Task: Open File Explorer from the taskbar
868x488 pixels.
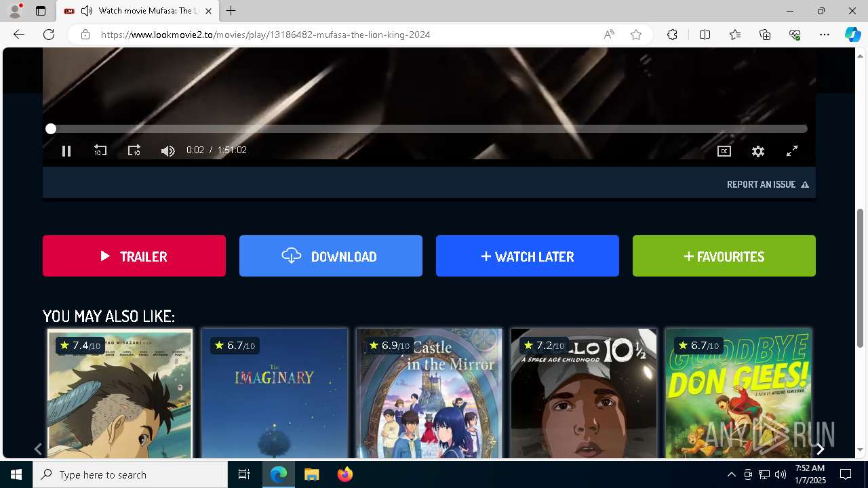Action: 311,474
